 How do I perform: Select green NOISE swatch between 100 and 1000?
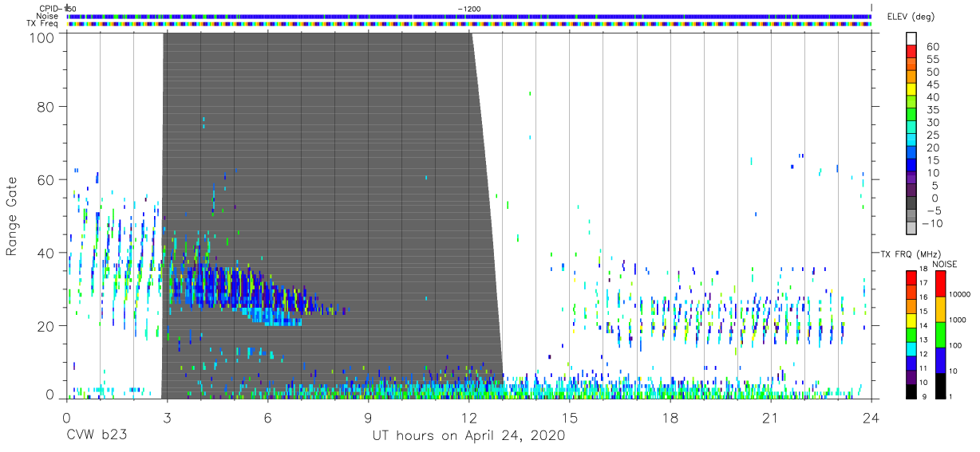click(x=940, y=334)
